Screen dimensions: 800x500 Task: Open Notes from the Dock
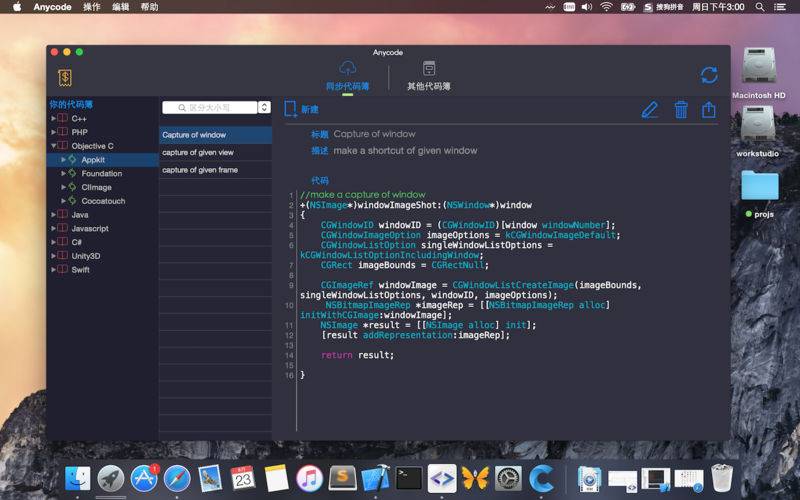click(x=276, y=479)
